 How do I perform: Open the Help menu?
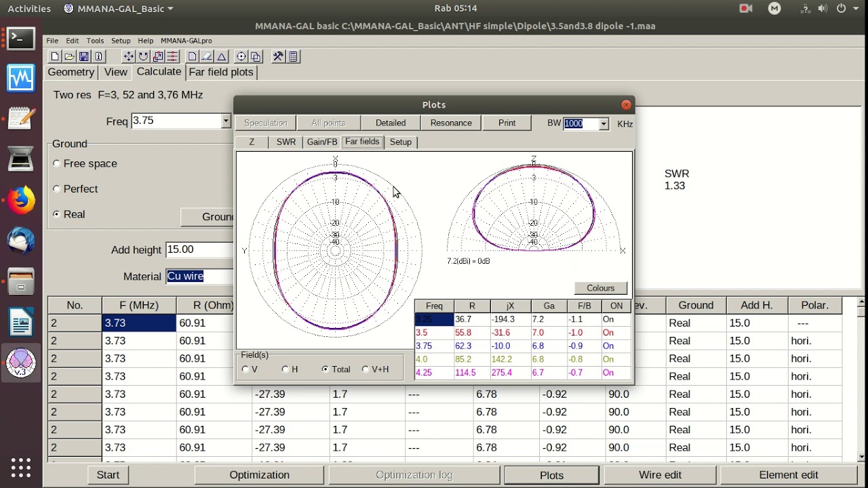click(146, 41)
